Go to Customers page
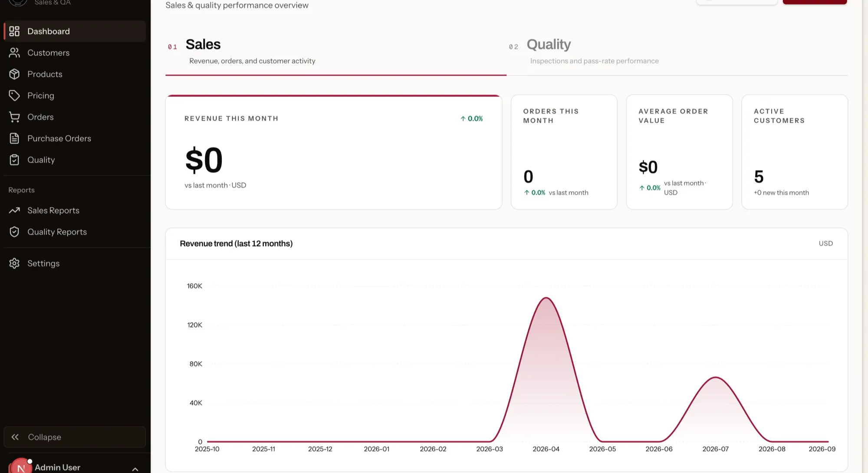 [75, 53]
